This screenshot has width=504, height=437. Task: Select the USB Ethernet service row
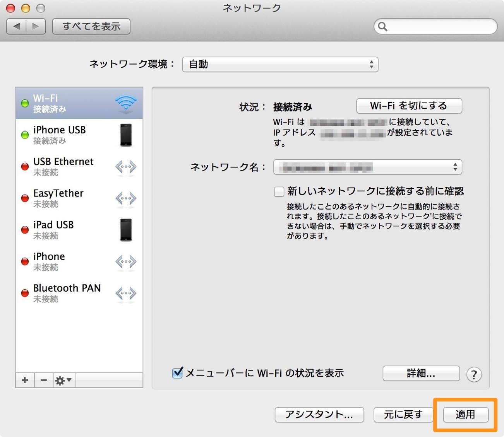point(79,167)
